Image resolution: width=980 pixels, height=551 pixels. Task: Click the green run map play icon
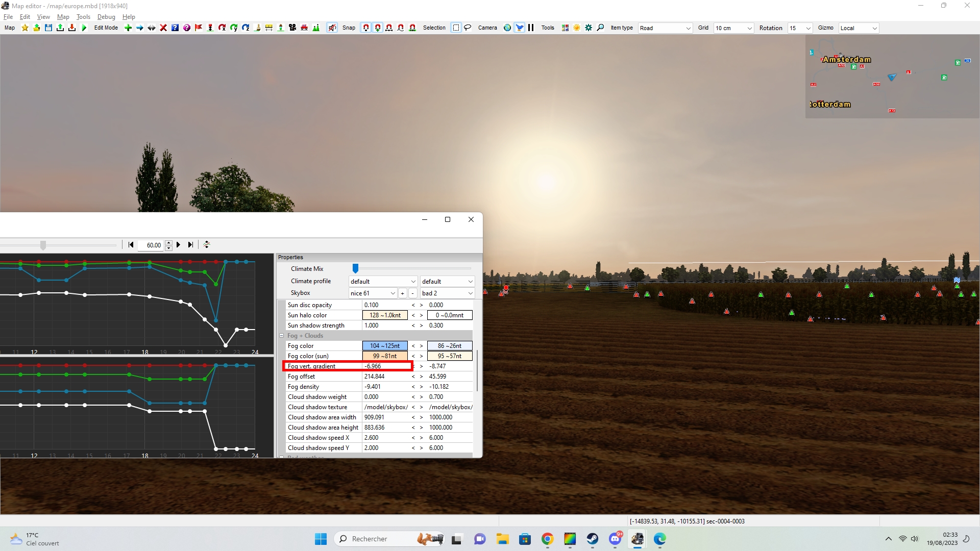click(x=84, y=28)
